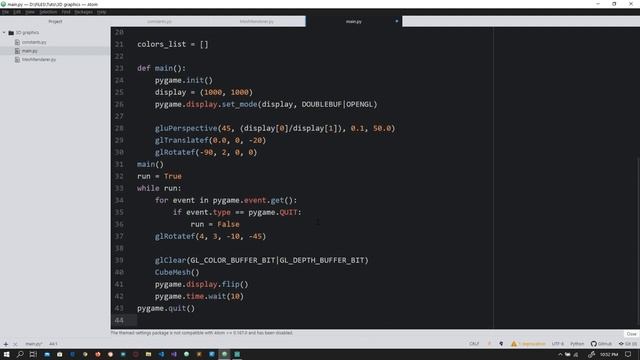The width and height of the screenshot is (640, 360).
Task: Open MeshRenderer.py in the tree
Action: (39, 60)
